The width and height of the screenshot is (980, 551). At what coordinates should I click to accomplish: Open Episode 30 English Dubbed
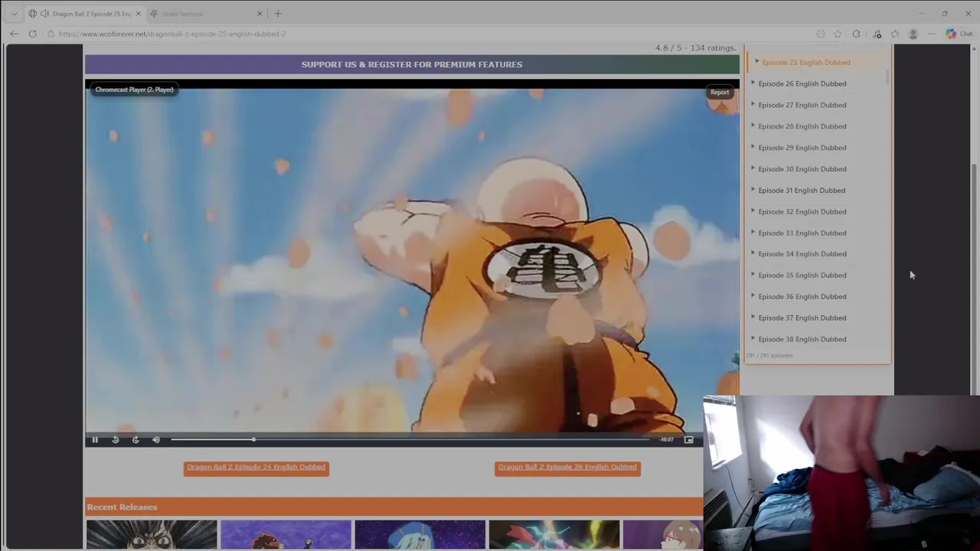coord(802,169)
